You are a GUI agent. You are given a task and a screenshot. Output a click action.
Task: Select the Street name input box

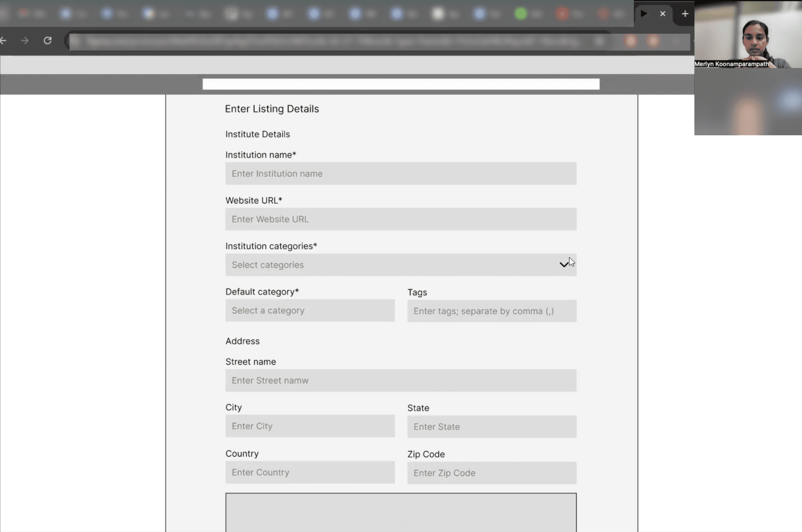(401, 380)
